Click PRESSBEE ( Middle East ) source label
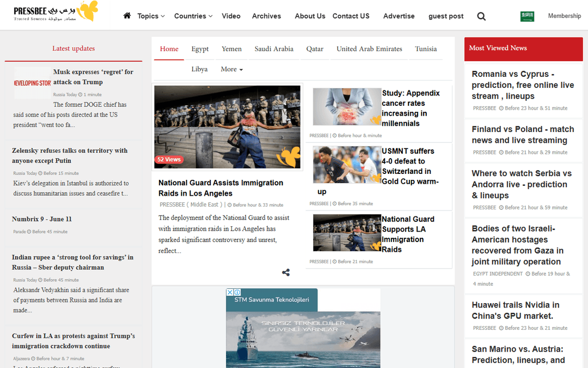 click(191, 204)
